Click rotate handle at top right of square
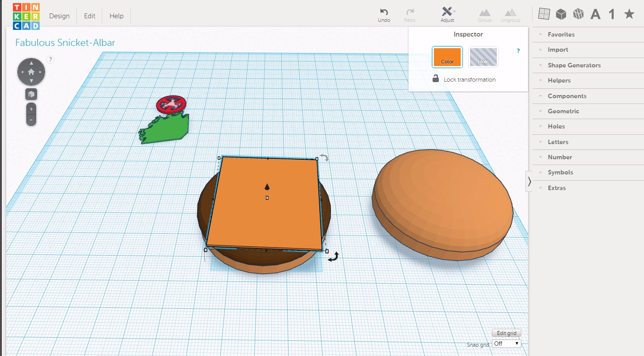 pos(324,158)
